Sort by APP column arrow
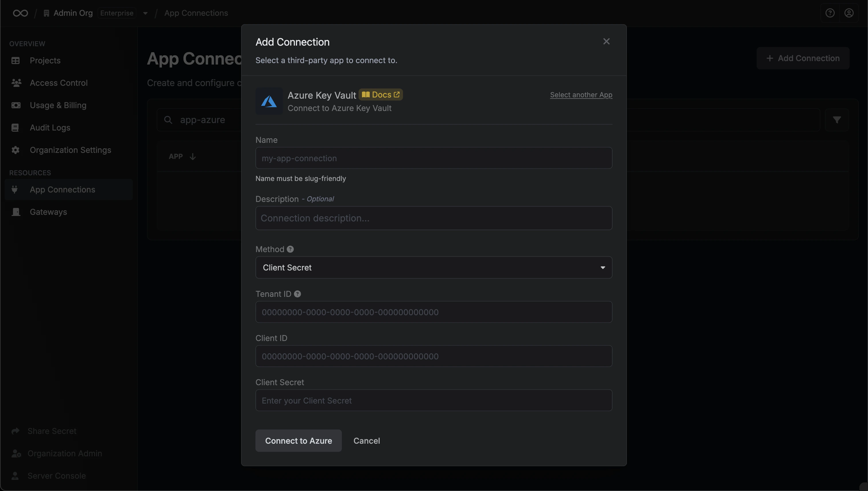The height and width of the screenshot is (491, 868). 193,157
